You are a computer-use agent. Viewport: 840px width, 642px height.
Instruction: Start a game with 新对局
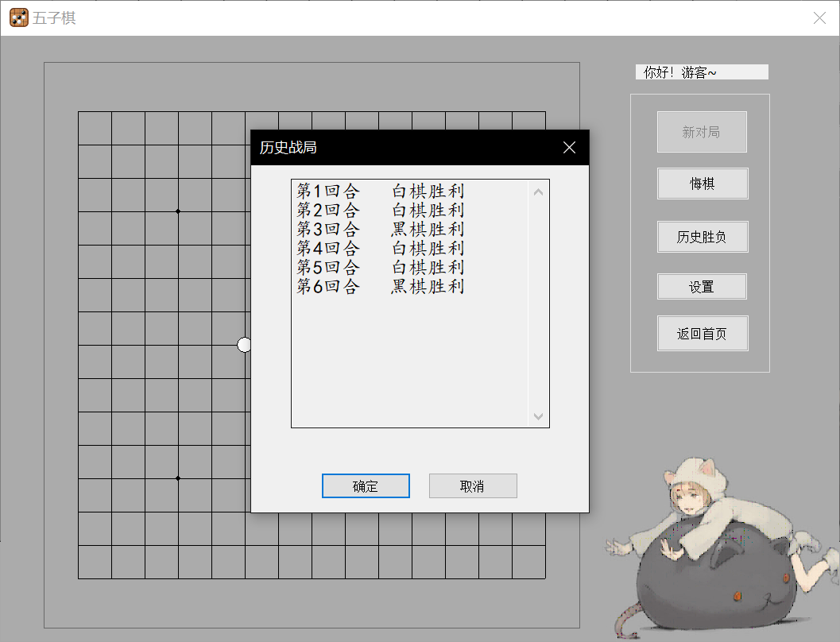pyautogui.click(x=702, y=132)
